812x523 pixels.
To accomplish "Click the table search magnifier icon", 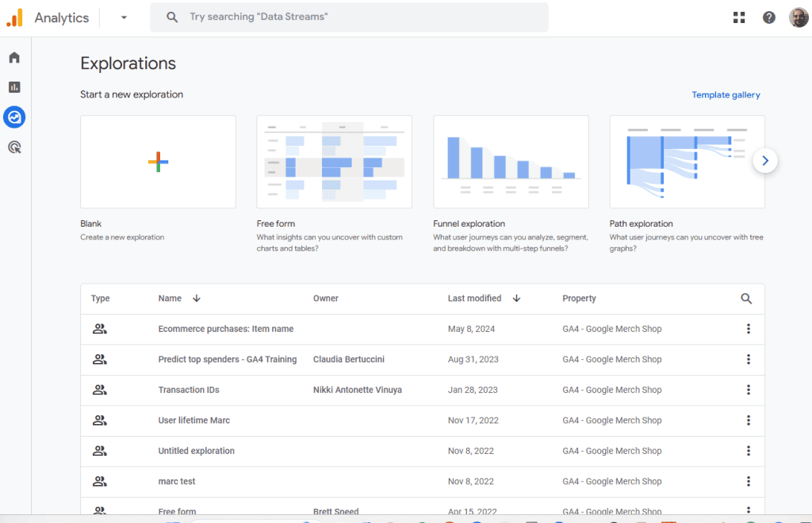I will [746, 299].
